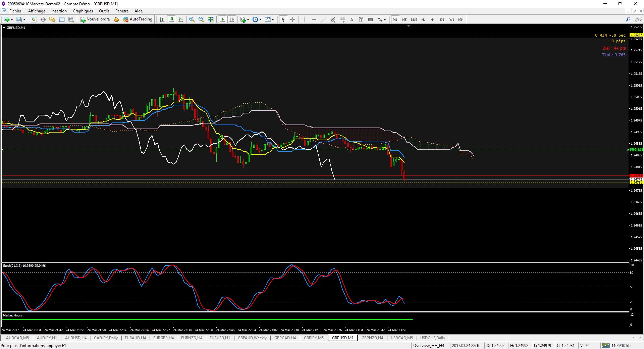Open the Graphiques menu
This screenshot has width=644, height=349.
click(83, 11)
